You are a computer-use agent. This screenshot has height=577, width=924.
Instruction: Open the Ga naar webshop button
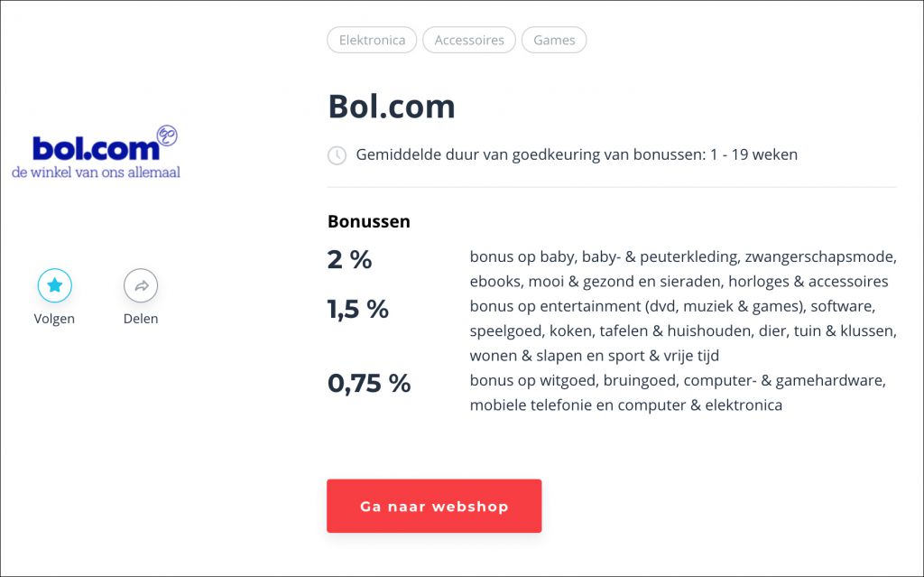coord(434,506)
